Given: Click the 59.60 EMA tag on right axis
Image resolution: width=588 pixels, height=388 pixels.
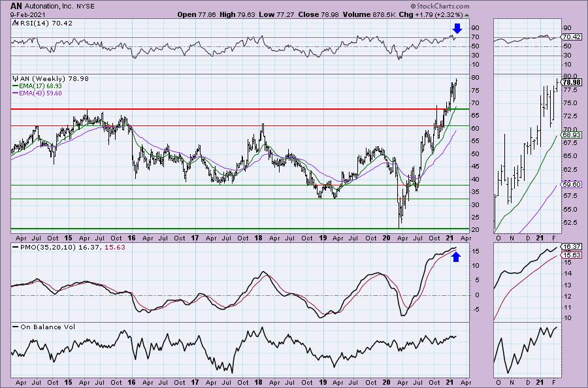Looking at the screenshot, I should (572, 184).
